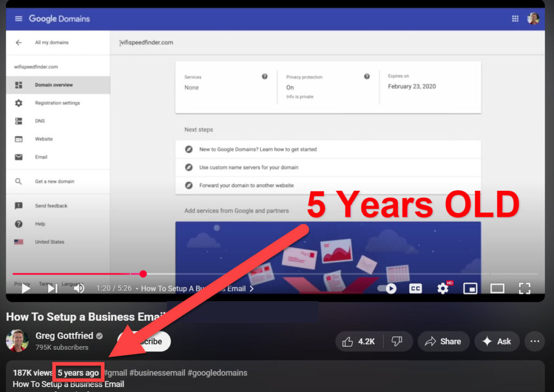Viewport: 554px width, 392px height.
Task: Select Get a new domain
Action: pyautogui.click(x=58, y=181)
